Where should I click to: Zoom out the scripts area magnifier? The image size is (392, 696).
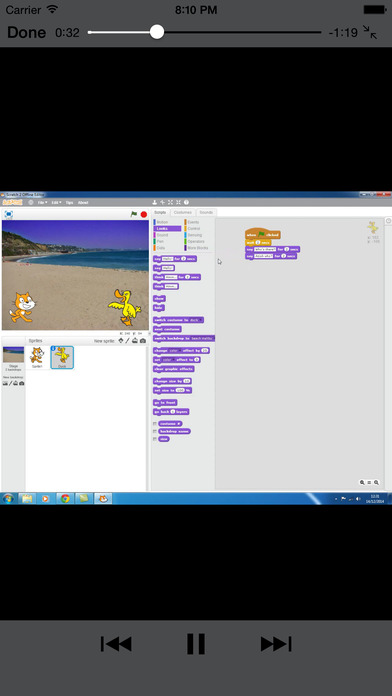(362, 482)
